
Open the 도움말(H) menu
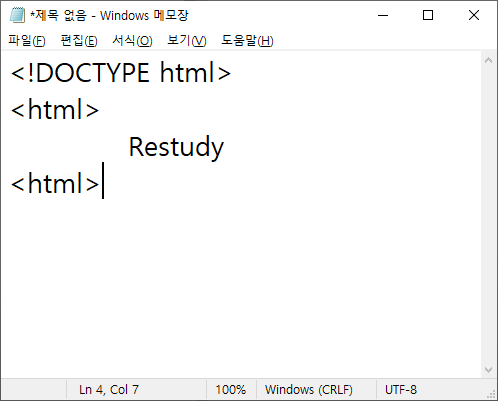tap(247, 41)
